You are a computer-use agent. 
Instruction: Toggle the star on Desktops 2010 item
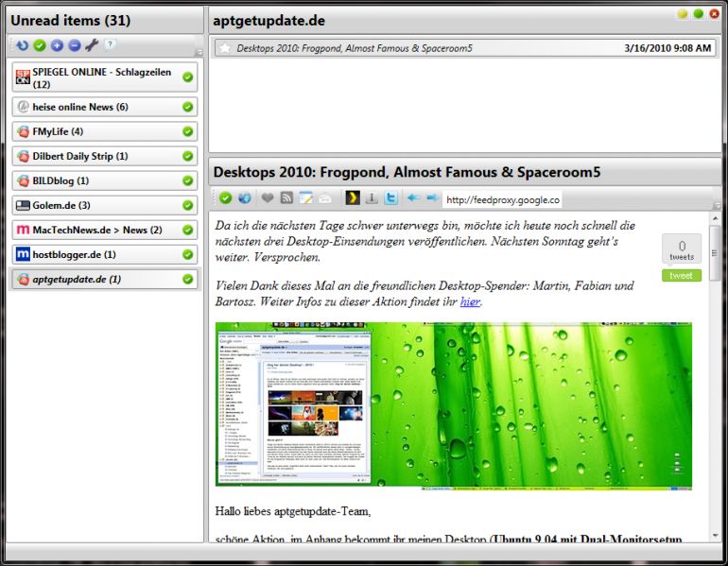point(225,48)
